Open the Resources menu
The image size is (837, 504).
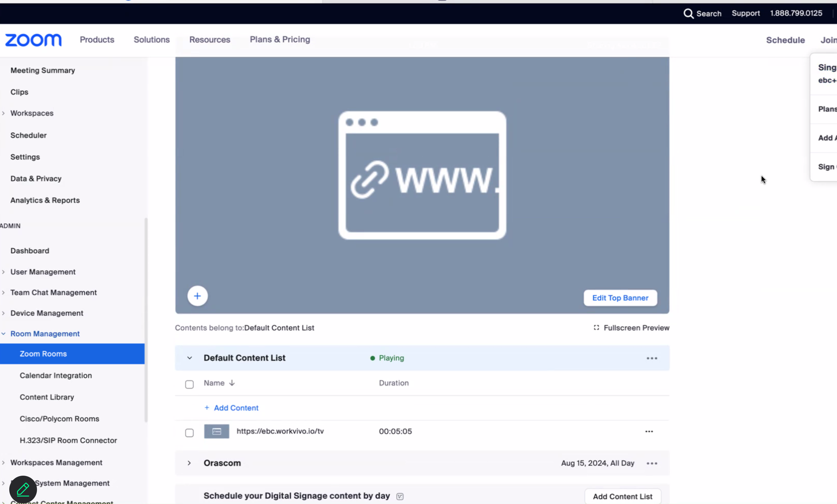coord(210,40)
